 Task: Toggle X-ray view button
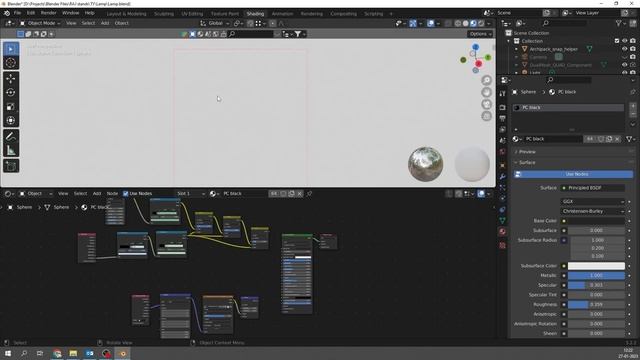[x=448, y=23]
